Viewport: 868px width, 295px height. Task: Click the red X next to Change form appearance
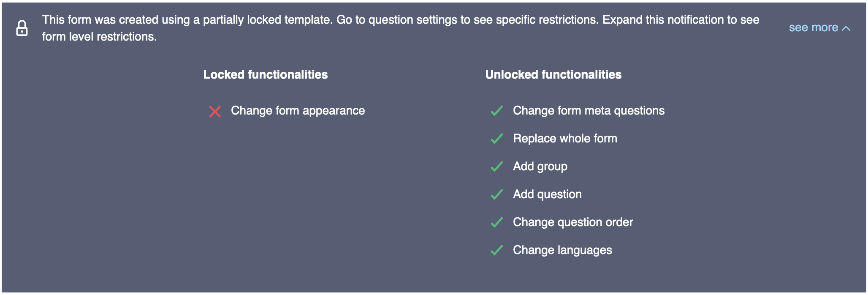pyautogui.click(x=215, y=112)
